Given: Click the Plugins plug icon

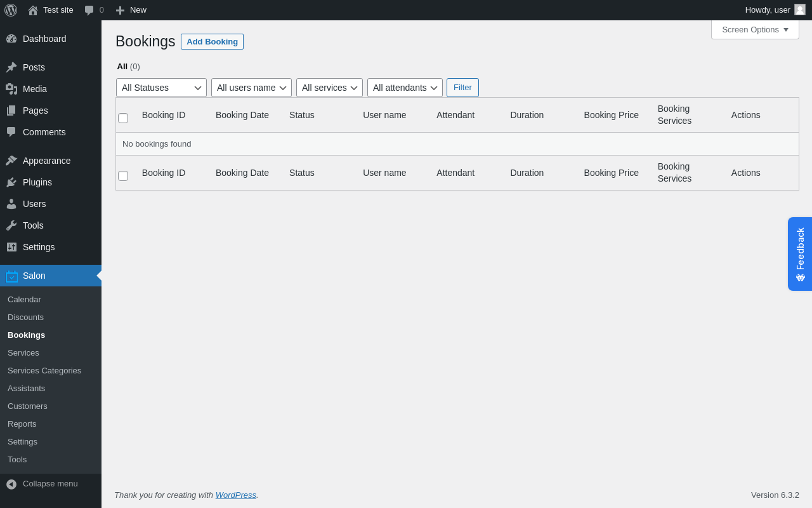Looking at the screenshot, I should (x=11, y=182).
